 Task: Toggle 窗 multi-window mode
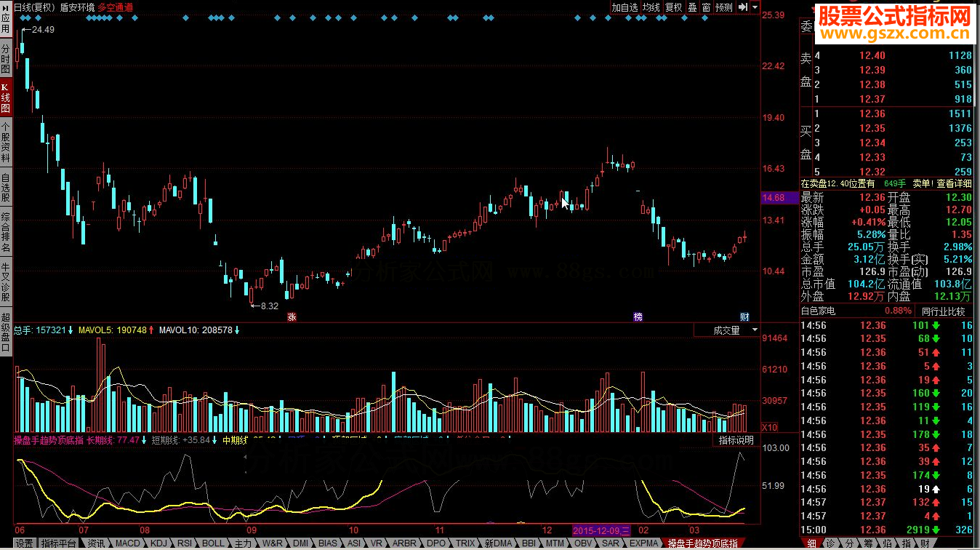[706, 7]
